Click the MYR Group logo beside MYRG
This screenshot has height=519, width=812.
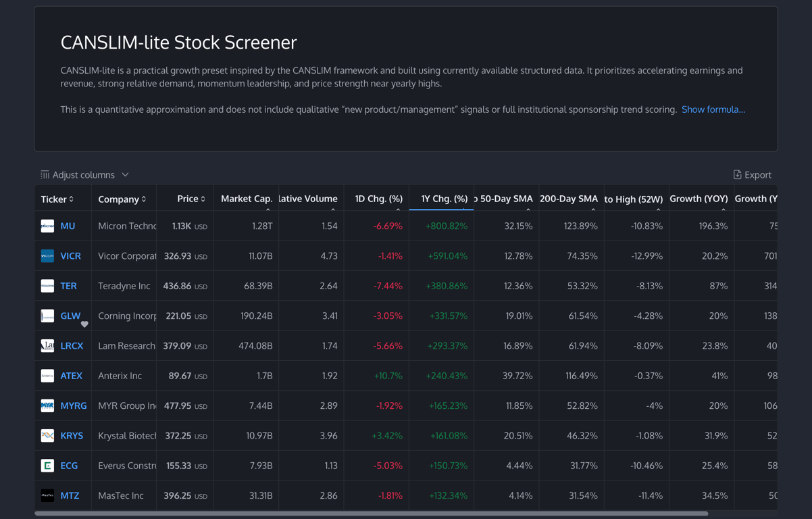pos(47,405)
